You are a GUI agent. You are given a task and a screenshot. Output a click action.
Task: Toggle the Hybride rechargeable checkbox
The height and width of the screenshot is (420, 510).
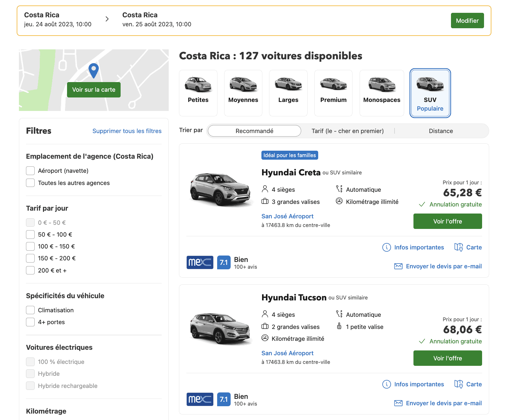tap(30, 386)
